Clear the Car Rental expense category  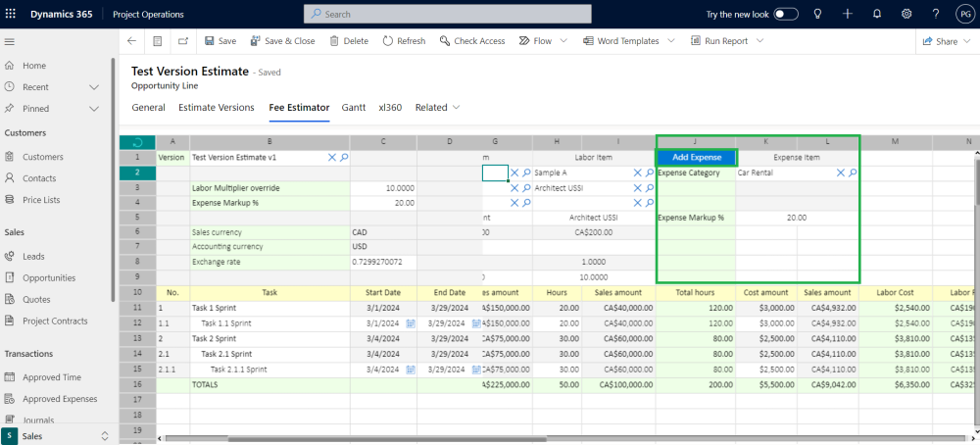[840, 173]
